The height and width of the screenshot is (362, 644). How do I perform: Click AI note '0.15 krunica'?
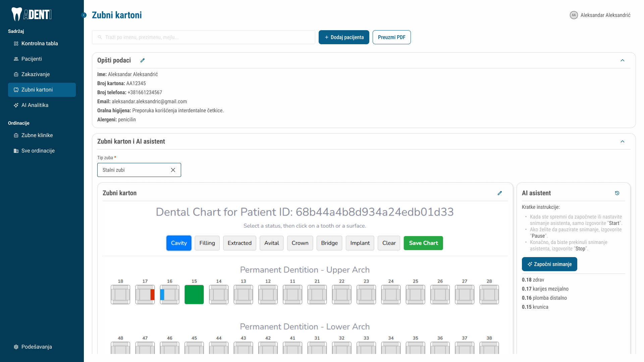tap(535, 307)
